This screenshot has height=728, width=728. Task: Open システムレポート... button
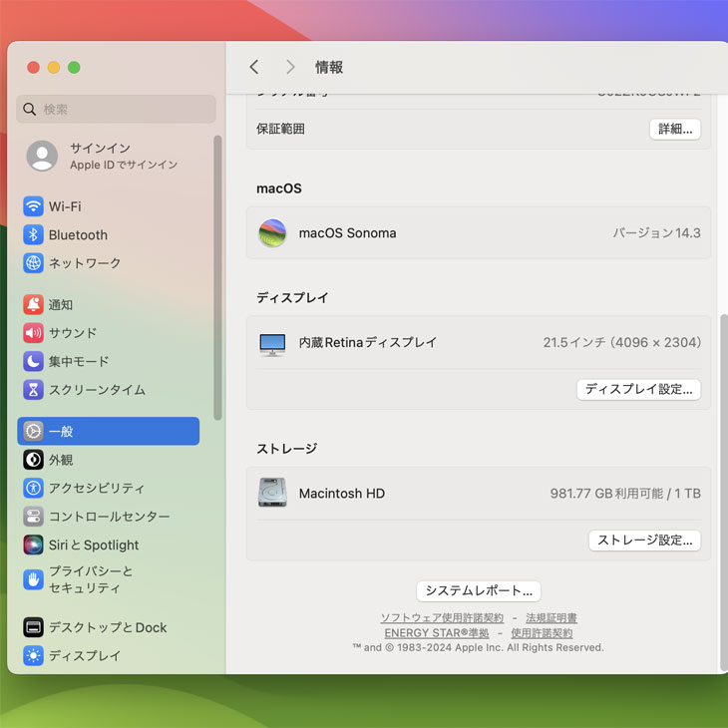[479, 590]
